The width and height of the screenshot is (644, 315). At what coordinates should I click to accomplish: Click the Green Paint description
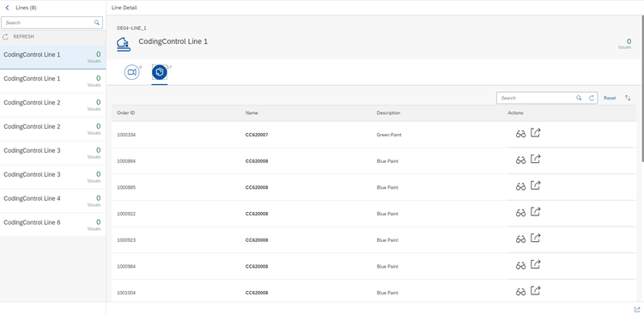coord(389,135)
